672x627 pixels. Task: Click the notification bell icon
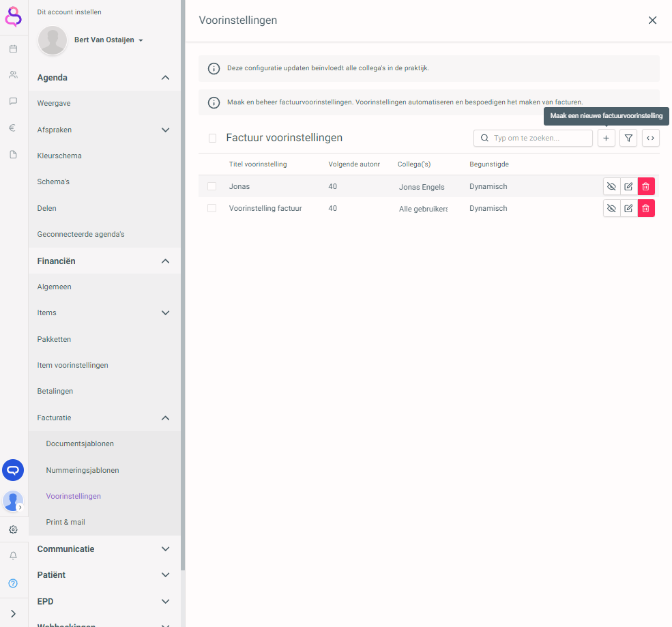(x=13, y=556)
